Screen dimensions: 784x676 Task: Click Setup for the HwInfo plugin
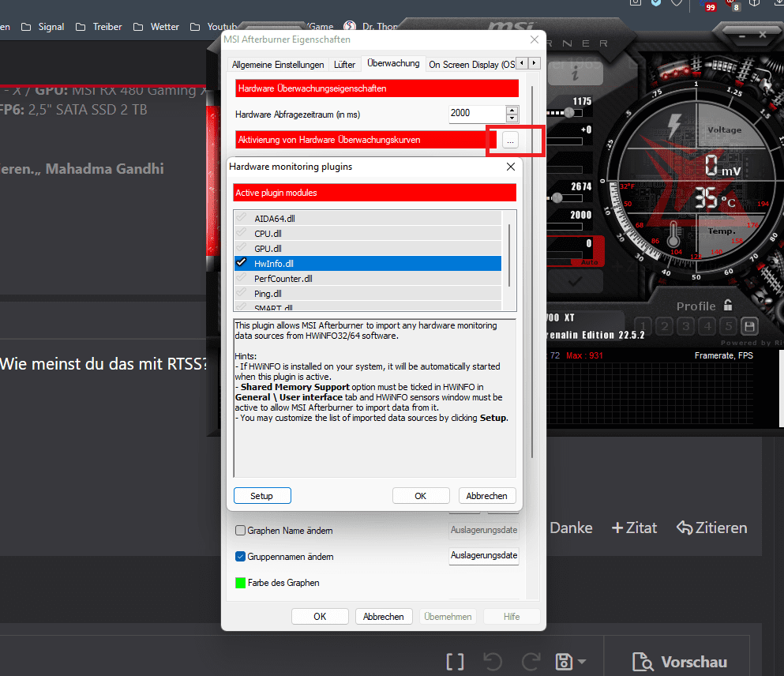coord(262,495)
